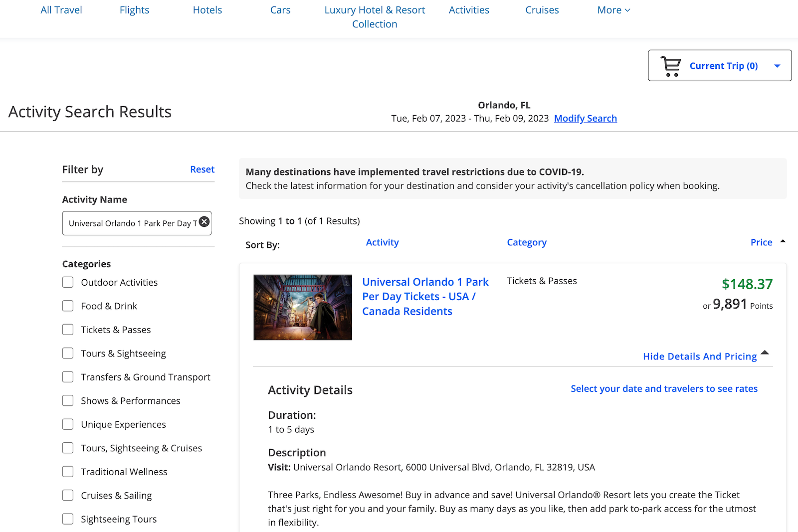Click the Modify Search link
798x532 pixels.
point(585,118)
